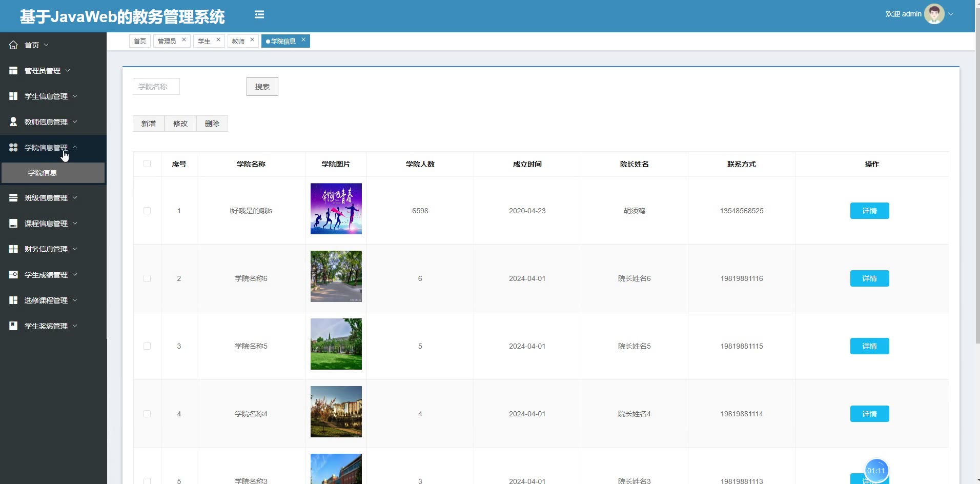Click the floating 01:11 timer bubble
This screenshot has height=484, width=980.
(x=876, y=471)
